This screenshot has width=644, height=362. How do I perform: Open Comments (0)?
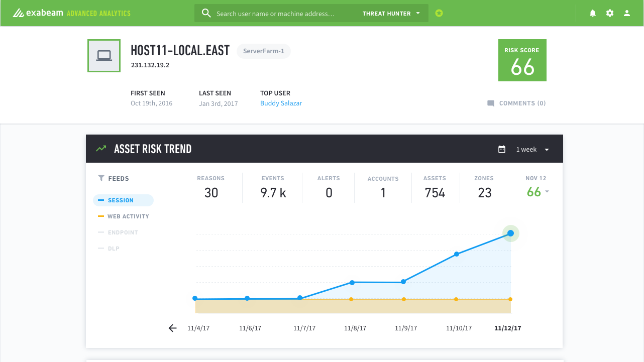click(x=516, y=103)
